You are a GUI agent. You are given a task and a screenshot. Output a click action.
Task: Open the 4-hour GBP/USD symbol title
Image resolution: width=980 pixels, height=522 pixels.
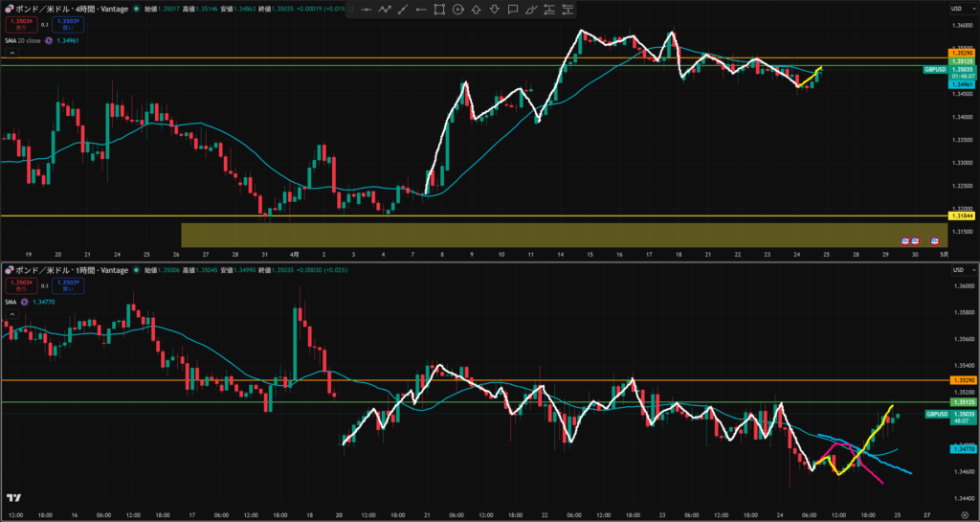point(67,9)
